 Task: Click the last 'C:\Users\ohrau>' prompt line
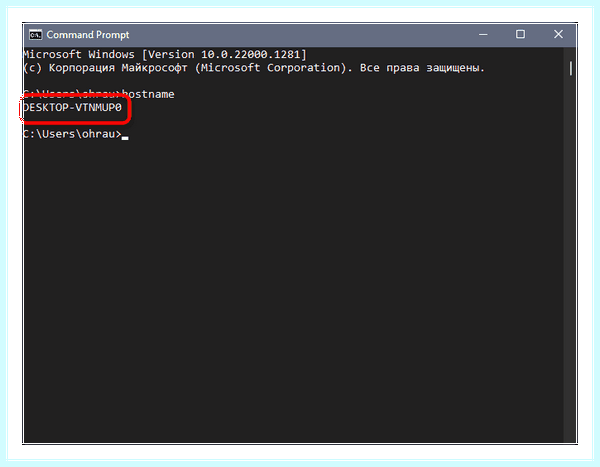click(72, 134)
